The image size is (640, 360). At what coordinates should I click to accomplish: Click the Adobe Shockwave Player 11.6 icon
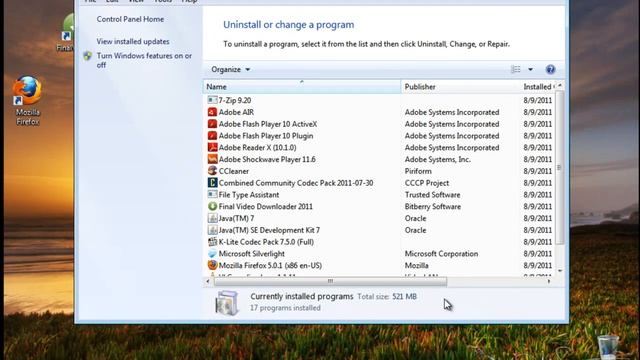click(212, 159)
